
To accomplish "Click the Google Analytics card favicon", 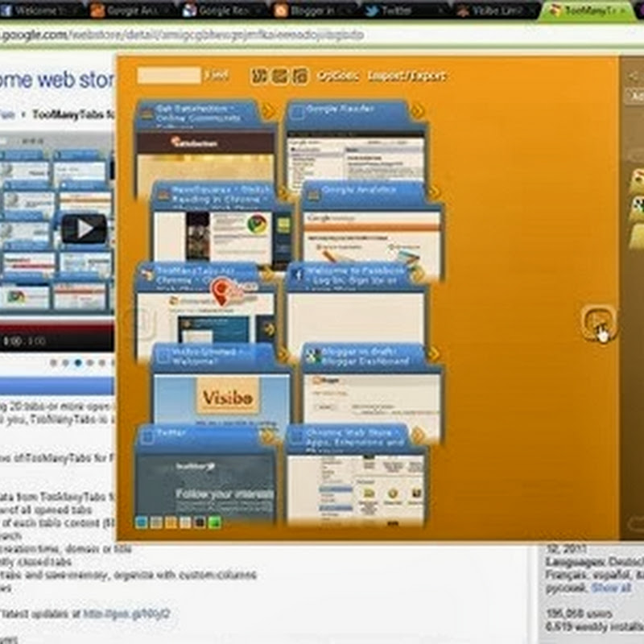I will (313, 195).
